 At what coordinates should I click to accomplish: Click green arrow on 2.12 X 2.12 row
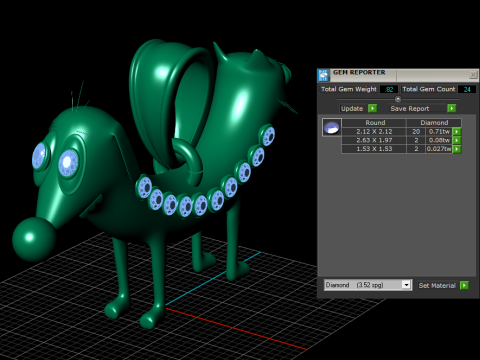pyautogui.click(x=457, y=132)
